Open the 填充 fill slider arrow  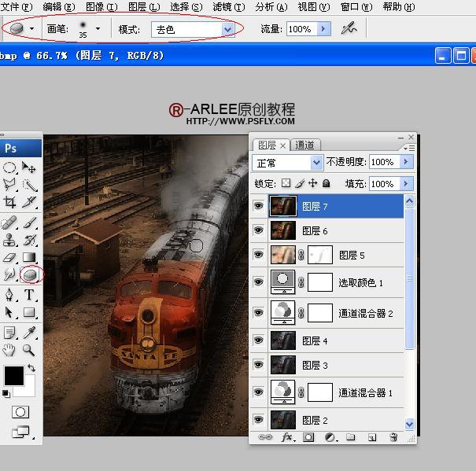click(407, 184)
